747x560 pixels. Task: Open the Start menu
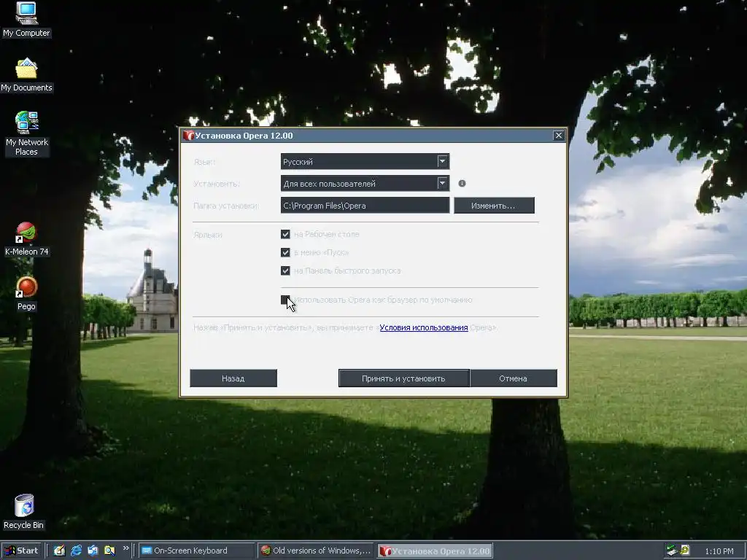[22, 551]
